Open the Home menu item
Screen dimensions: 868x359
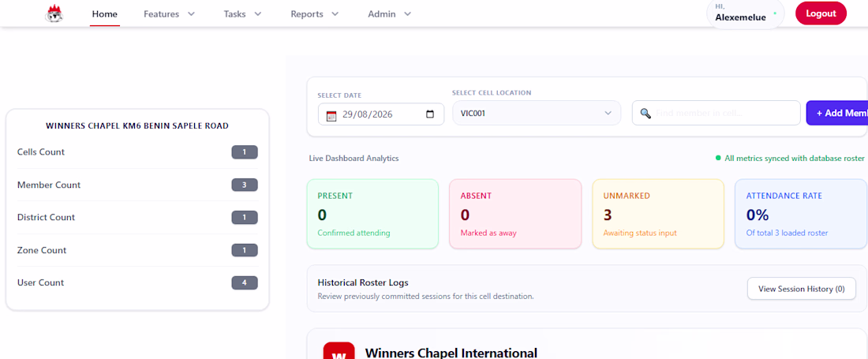click(105, 14)
